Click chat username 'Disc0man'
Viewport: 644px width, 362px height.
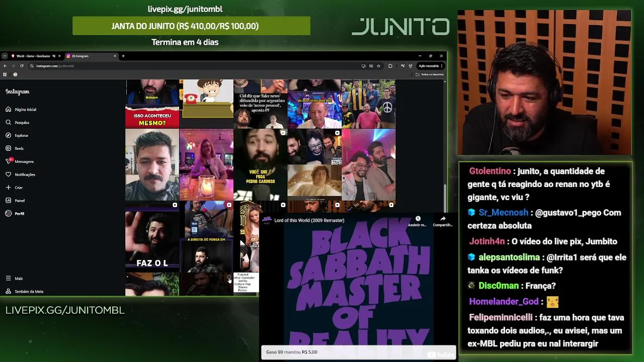[x=498, y=286]
